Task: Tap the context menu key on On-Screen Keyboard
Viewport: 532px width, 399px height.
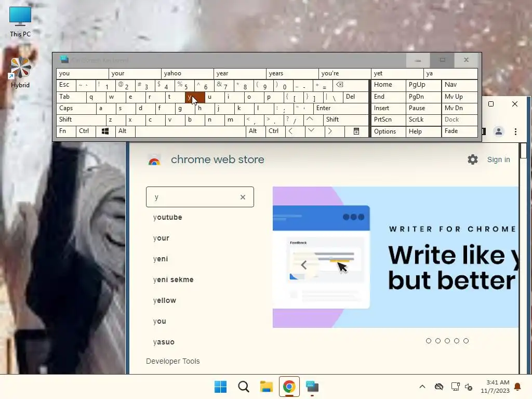Action: [x=356, y=131]
